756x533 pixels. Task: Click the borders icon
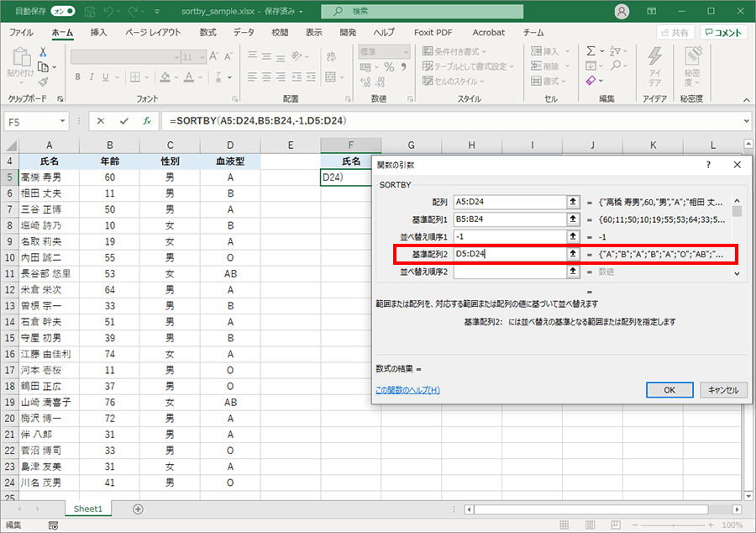tap(135, 77)
